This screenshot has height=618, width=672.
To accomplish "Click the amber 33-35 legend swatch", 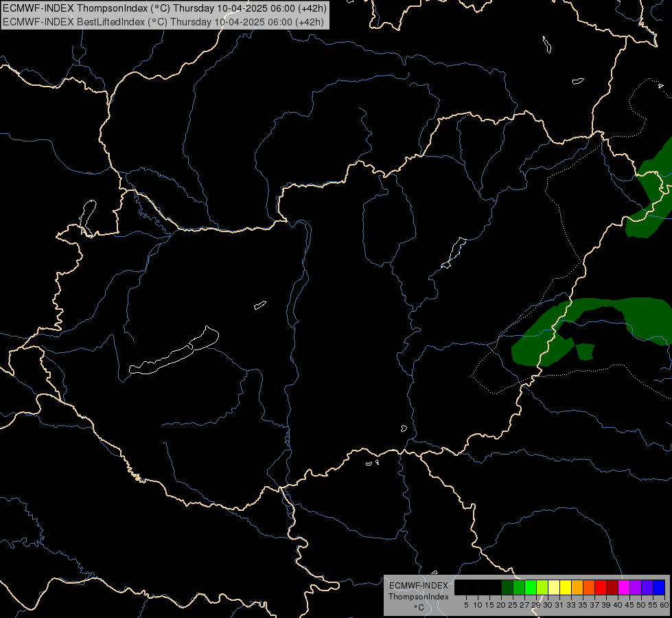I will pos(577,587).
